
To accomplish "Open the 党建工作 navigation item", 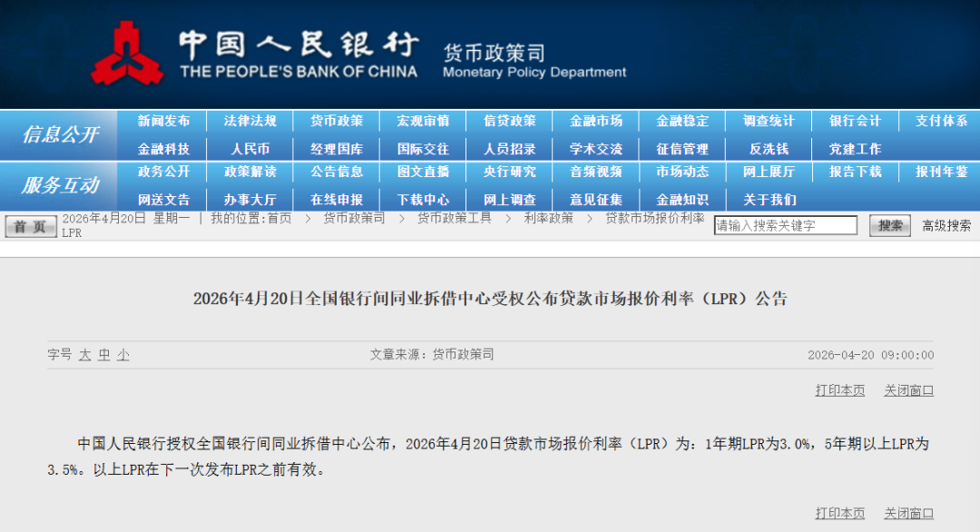I will [855, 148].
